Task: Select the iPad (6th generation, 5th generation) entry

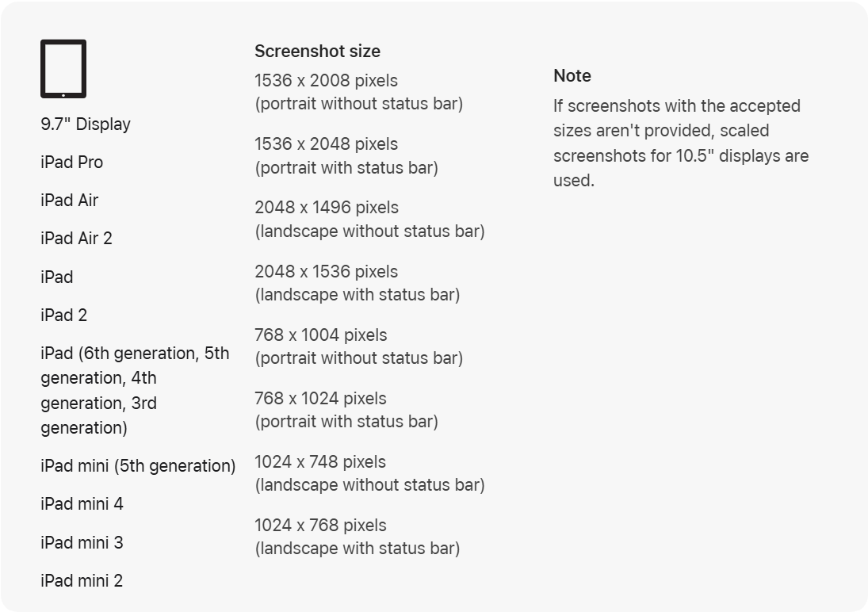Action: pyautogui.click(x=135, y=391)
